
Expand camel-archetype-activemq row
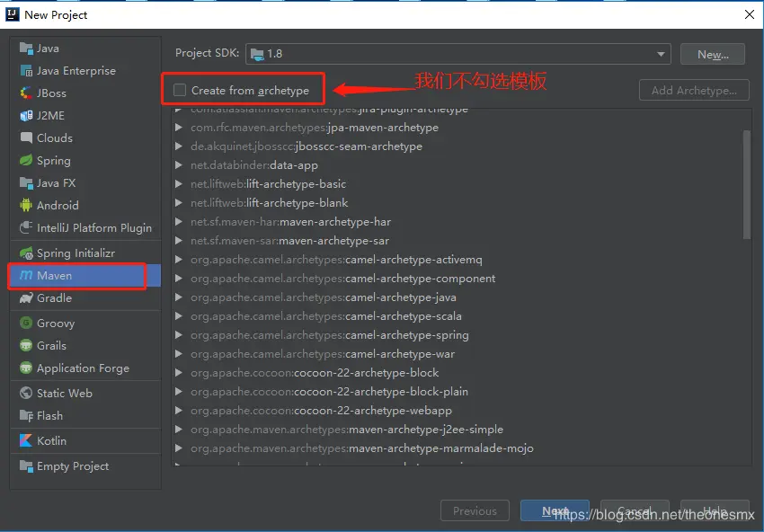[x=179, y=260]
